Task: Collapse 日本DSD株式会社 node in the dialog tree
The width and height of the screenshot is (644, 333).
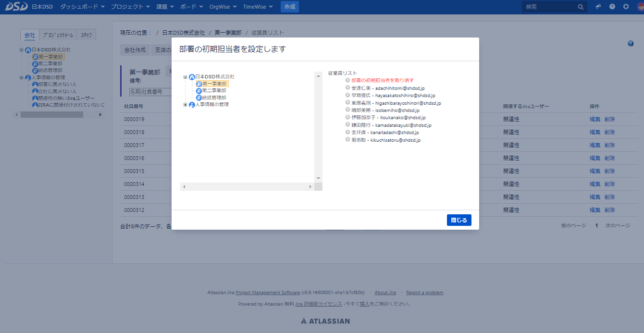Action: click(x=185, y=77)
